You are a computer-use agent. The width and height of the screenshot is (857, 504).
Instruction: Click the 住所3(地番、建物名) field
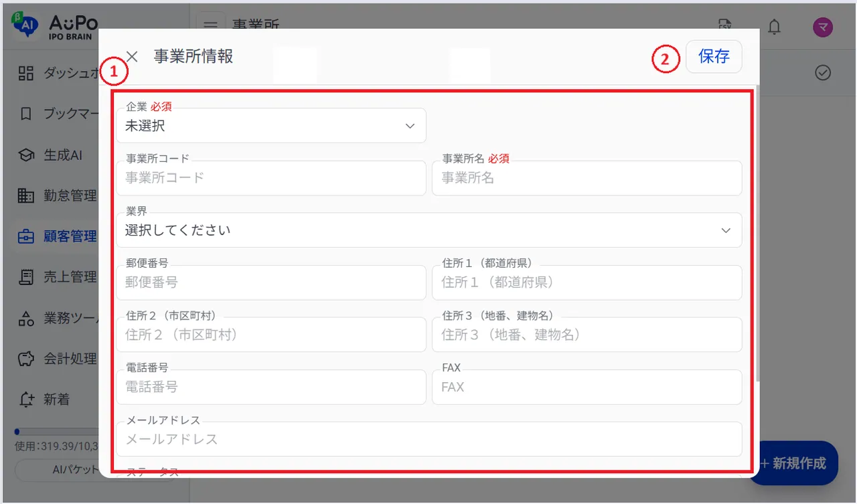(587, 335)
